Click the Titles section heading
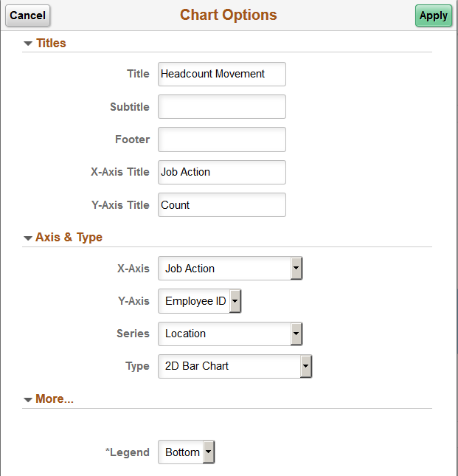This screenshot has width=458, height=476. click(x=51, y=44)
